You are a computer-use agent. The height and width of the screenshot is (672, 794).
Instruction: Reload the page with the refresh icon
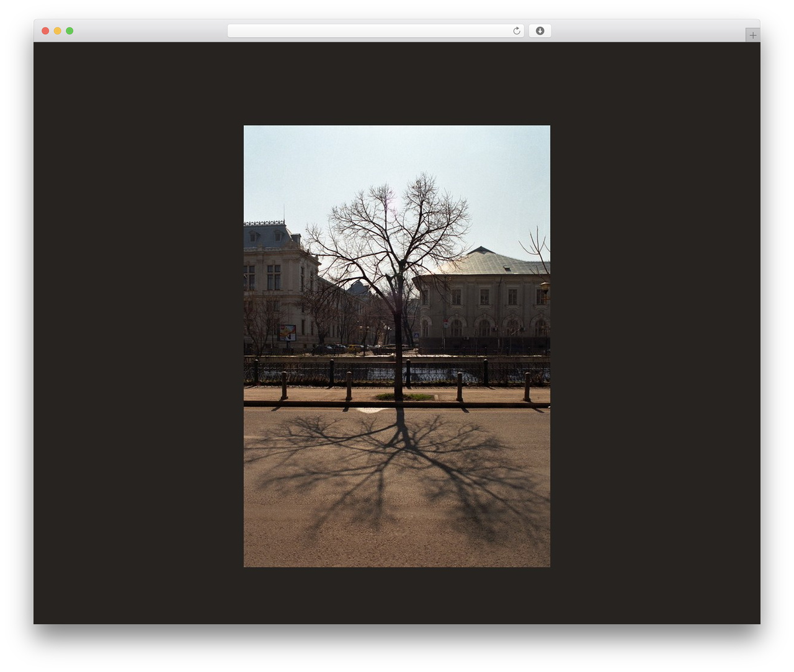pyautogui.click(x=516, y=31)
